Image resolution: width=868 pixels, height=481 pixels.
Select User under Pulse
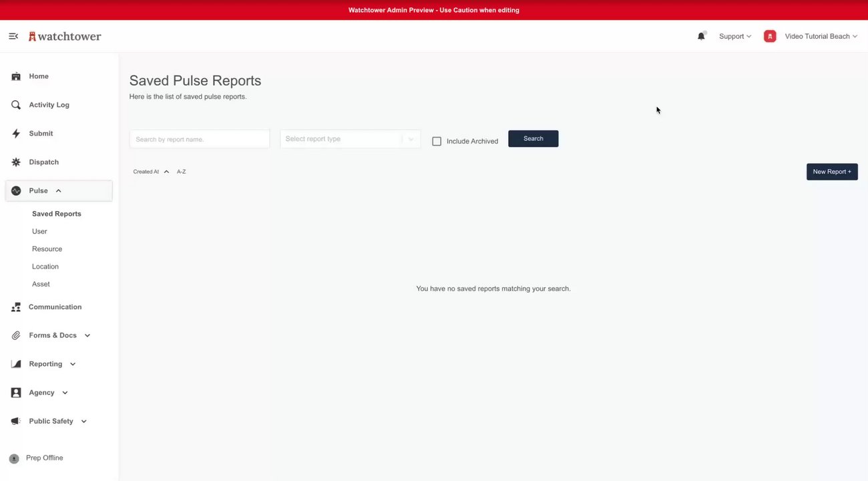[x=39, y=231]
